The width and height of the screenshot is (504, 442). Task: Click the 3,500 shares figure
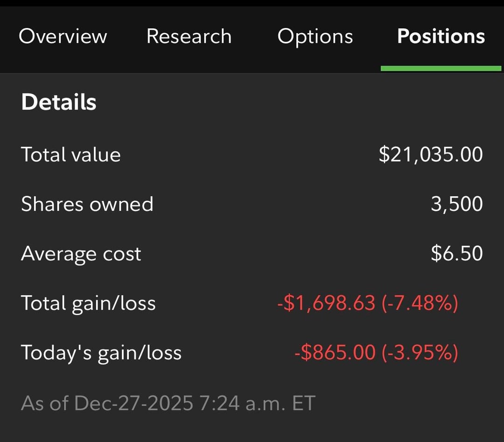pos(456,204)
